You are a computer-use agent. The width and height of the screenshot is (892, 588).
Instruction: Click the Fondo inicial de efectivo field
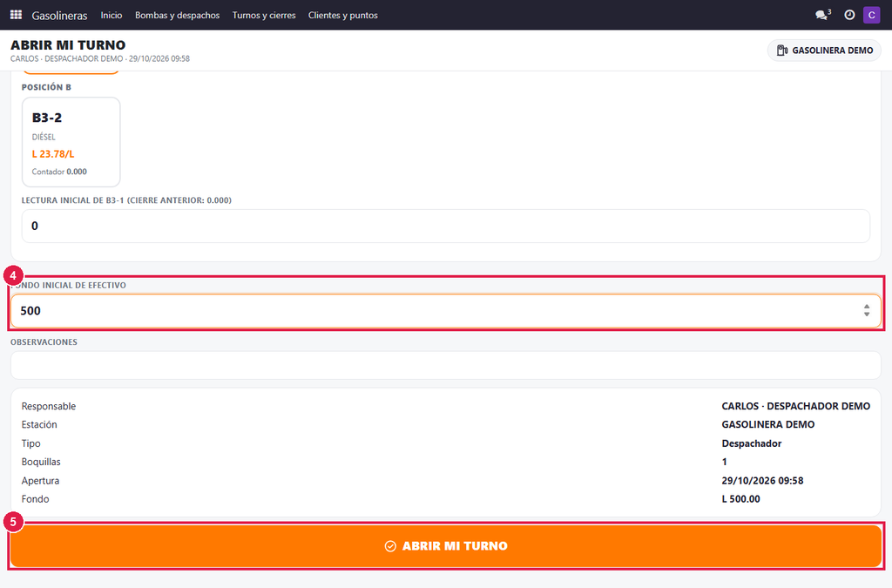[x=446, y=310]
